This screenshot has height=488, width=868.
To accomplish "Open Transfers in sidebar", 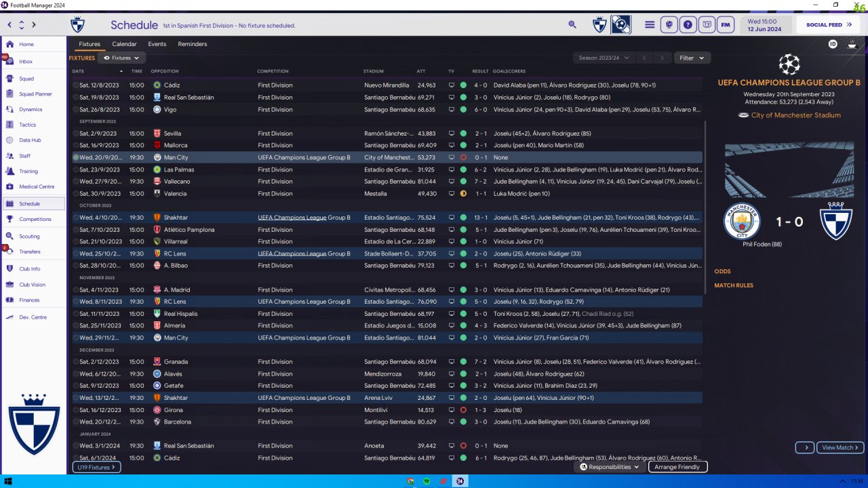I will tap(33, 251).
